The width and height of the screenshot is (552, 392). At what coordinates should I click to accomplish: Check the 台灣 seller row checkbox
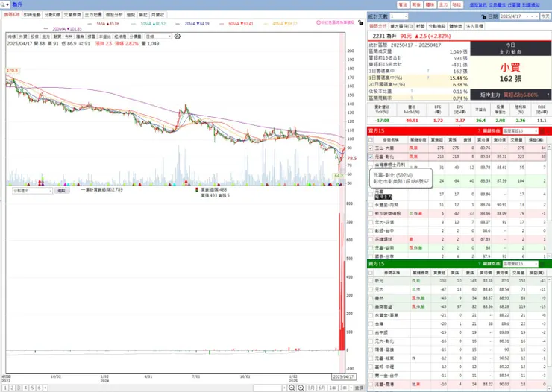(371, 323)
